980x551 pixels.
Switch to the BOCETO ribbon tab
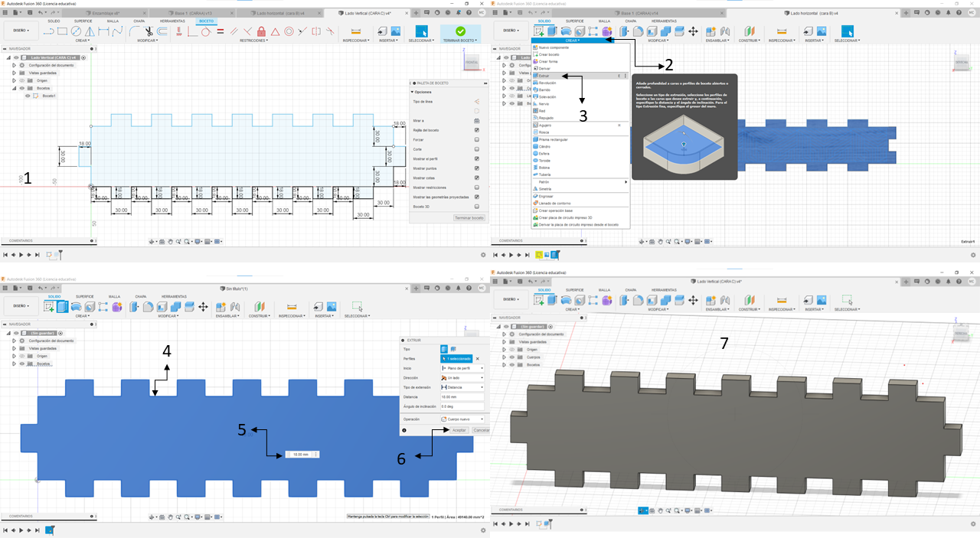[207, 21]
